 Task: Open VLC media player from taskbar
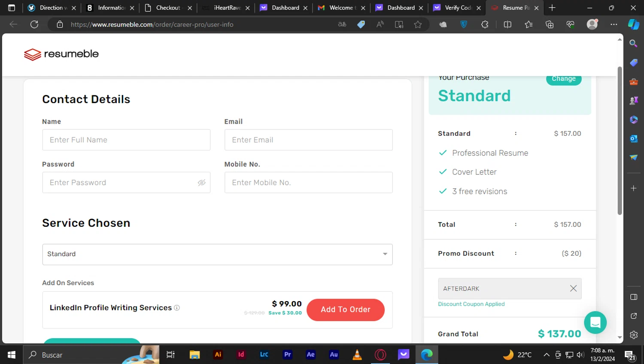[357, 355]
